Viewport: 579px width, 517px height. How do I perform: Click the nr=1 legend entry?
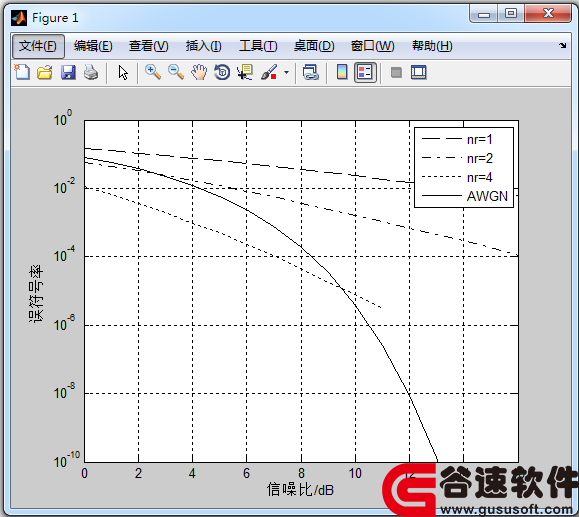coord(457,139)
